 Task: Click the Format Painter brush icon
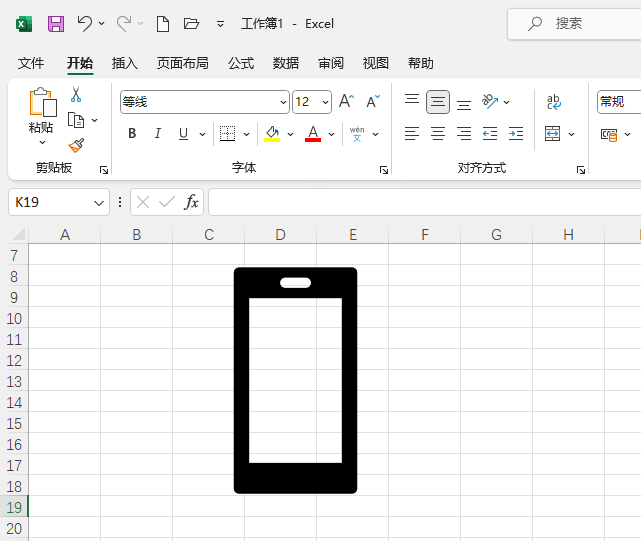coord(76,145)
